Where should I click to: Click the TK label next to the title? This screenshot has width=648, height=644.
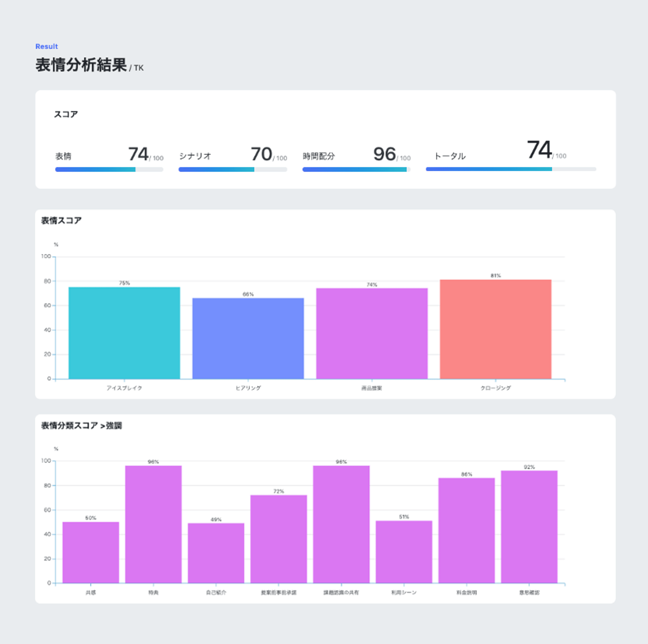click(138, 68)
